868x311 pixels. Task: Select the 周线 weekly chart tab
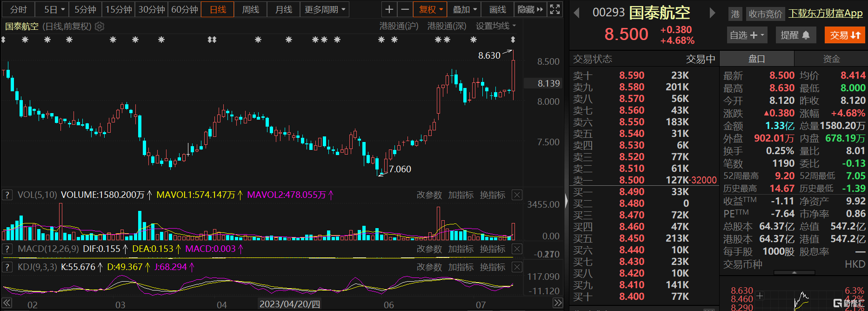tap(251, 9)
